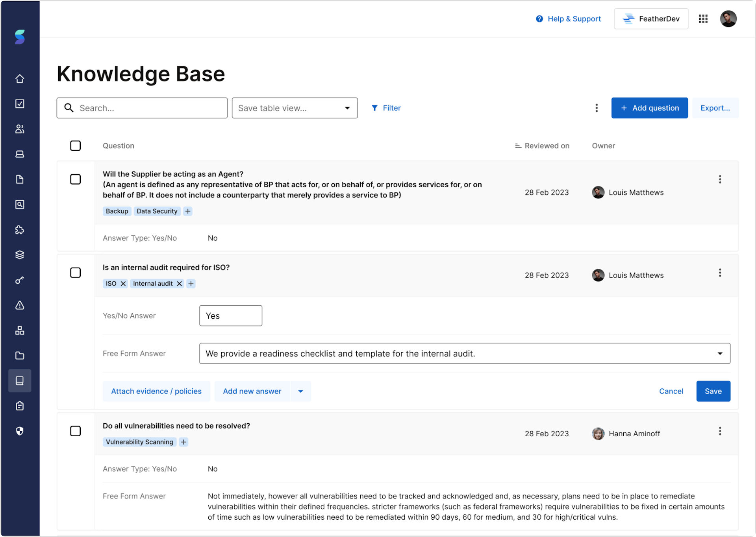
Task: Open the table options kebab menu
Action: pyautogui.click(x=597, y=108)
